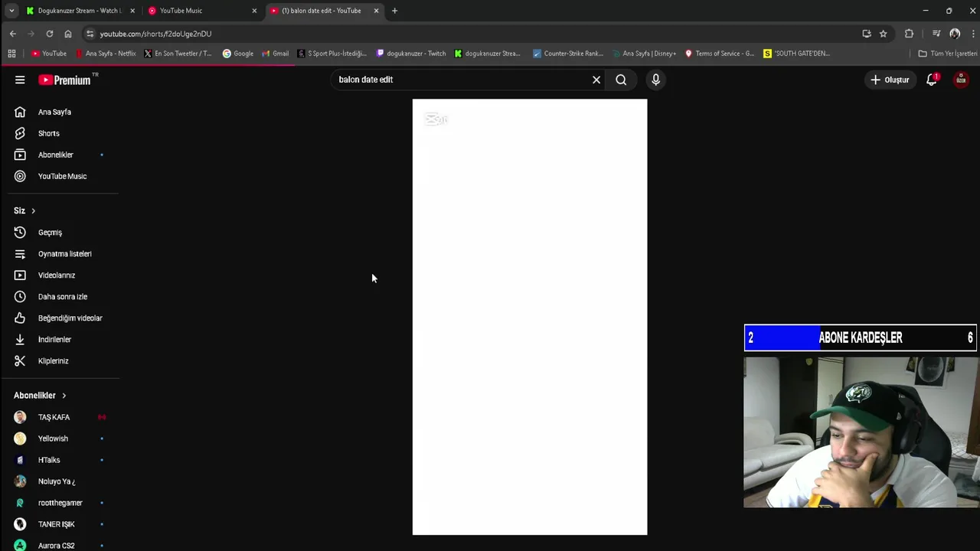980x551 pixels.
Task: Open the Chrome profile icon
Action: (x=955, y=34)
